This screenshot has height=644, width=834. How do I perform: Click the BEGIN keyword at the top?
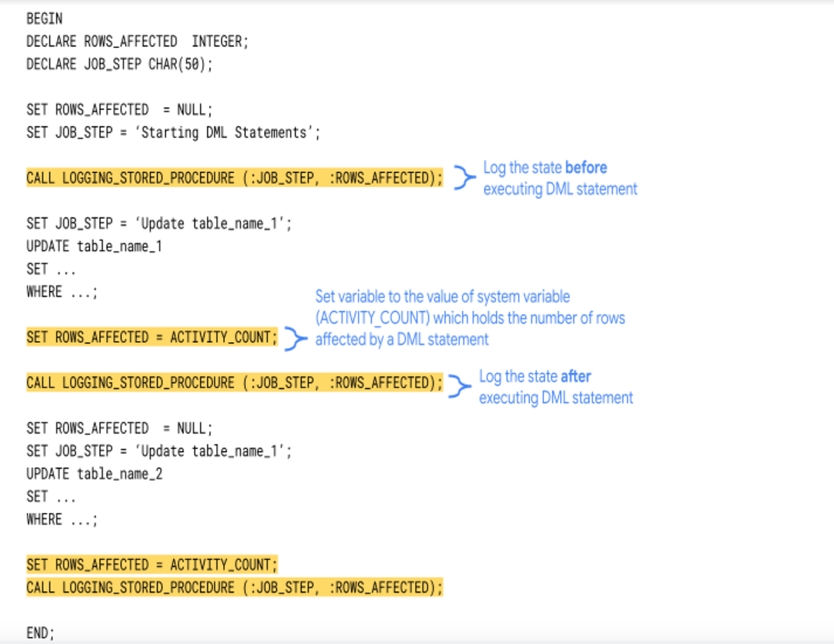pyautogui.click(x=44, y=19)
